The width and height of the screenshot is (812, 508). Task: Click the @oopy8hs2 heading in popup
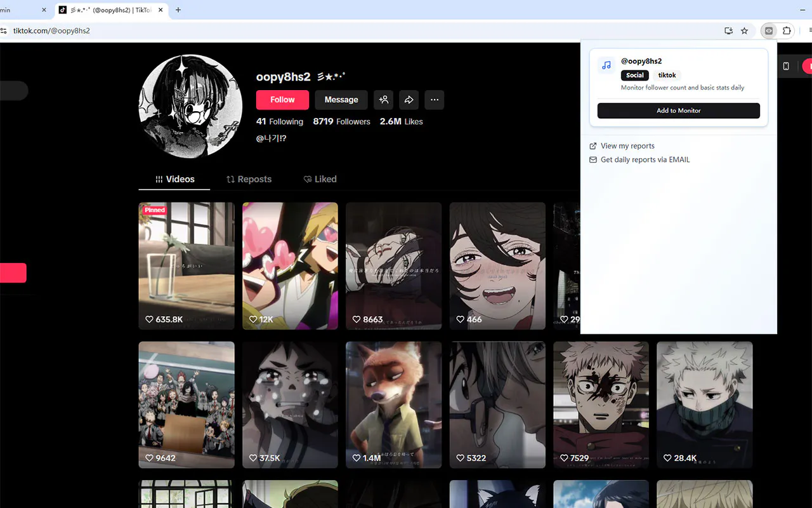coord(641,61)
